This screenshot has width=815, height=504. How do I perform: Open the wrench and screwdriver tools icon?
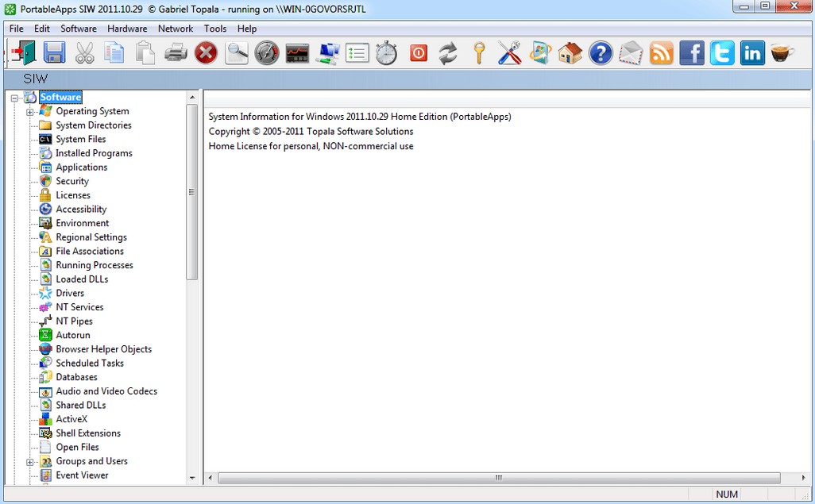(510, 53)
